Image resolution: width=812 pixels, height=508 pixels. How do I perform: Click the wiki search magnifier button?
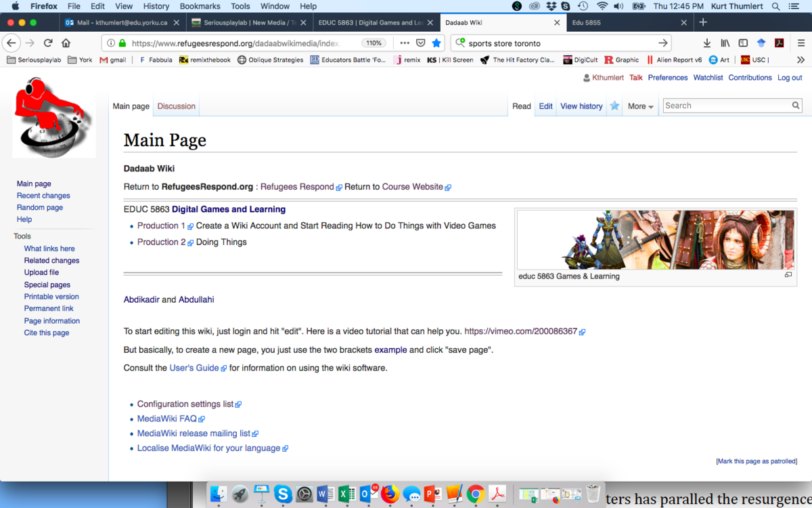[796, 106]
